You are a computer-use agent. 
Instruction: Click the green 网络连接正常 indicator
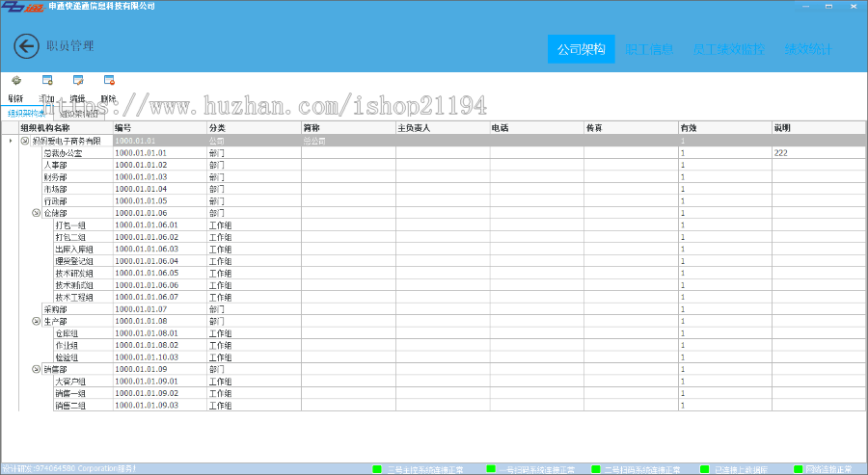click(798, 469)
